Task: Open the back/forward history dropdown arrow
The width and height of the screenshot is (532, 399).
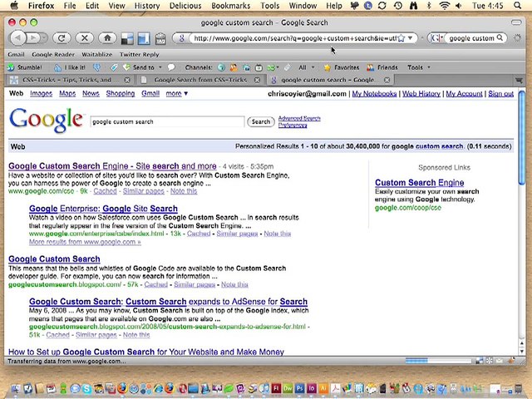Action: pos(44,38)
